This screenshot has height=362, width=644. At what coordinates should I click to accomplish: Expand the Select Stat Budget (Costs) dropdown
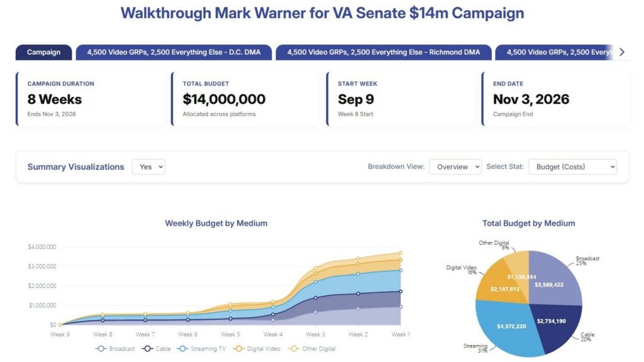click(572, 167)
